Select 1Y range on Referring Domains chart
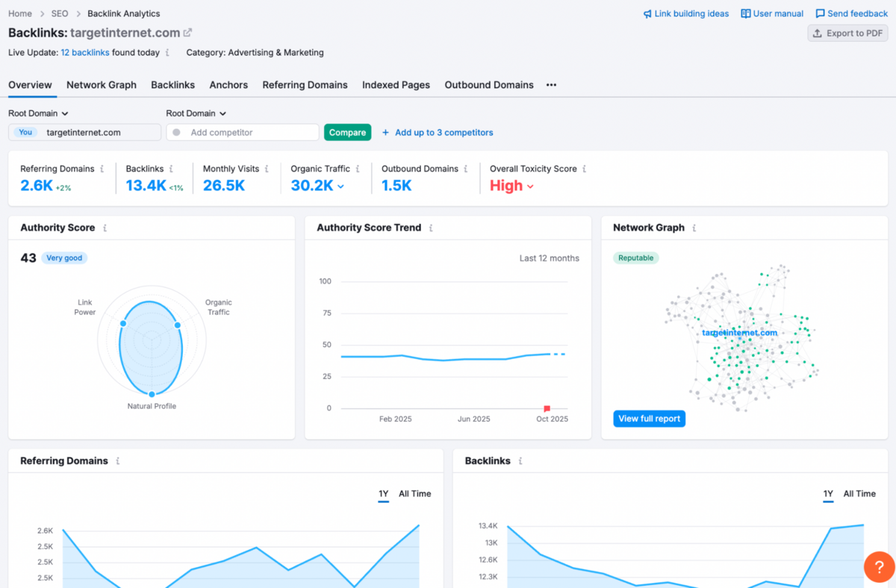 pos(384,494)
